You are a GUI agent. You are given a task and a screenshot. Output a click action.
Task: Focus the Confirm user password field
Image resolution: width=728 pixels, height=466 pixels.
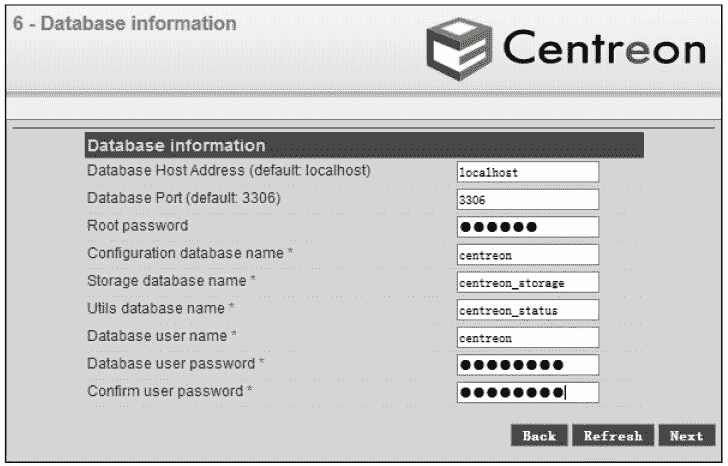(x=527, y=392)
